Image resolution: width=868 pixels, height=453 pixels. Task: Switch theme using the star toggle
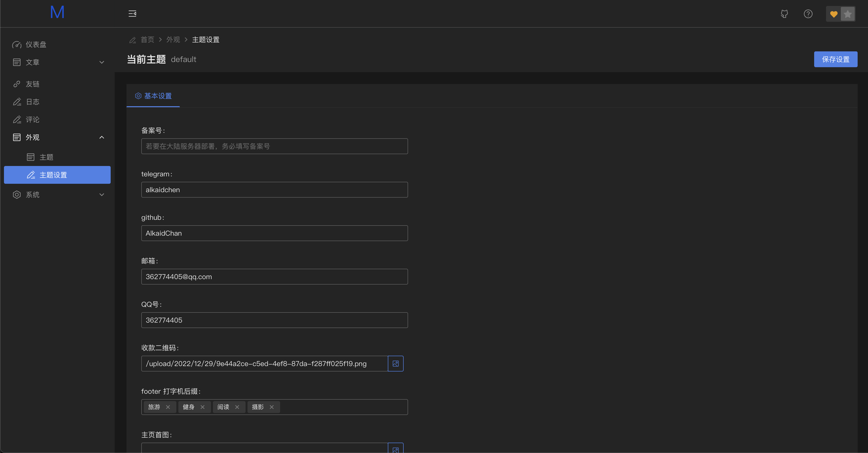(847, 14)
